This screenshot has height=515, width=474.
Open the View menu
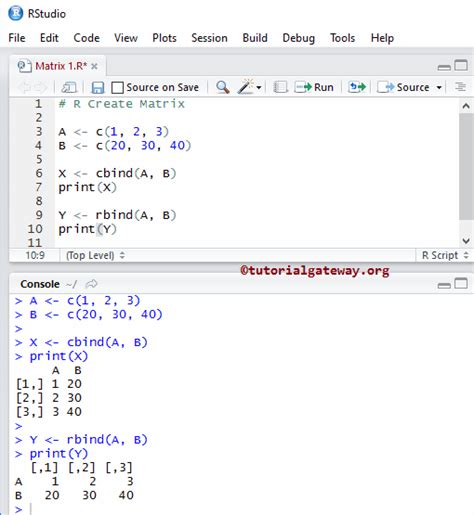tap(126, 38)
